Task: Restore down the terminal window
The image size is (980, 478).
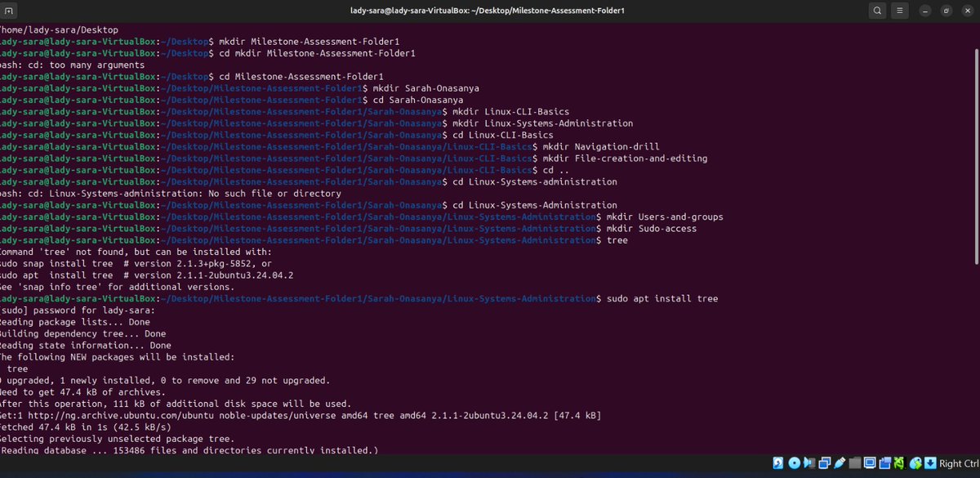Action: click(946, 11)
